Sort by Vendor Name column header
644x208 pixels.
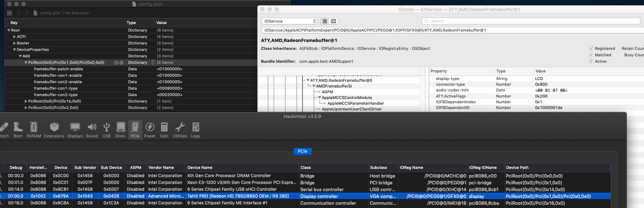pos(166,167)
